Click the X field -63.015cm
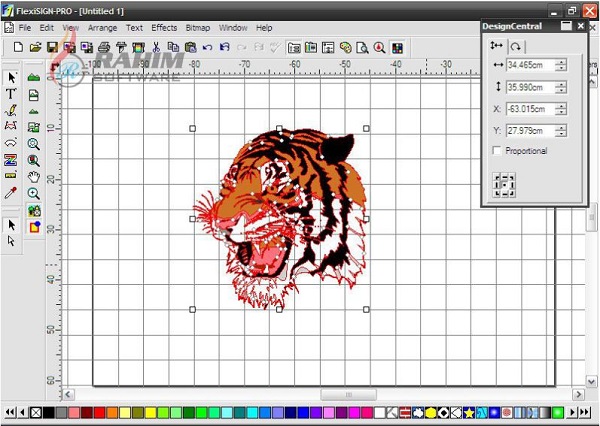This screenshot has height=426, width=600. pyautogui.click(x=531, y=109)
